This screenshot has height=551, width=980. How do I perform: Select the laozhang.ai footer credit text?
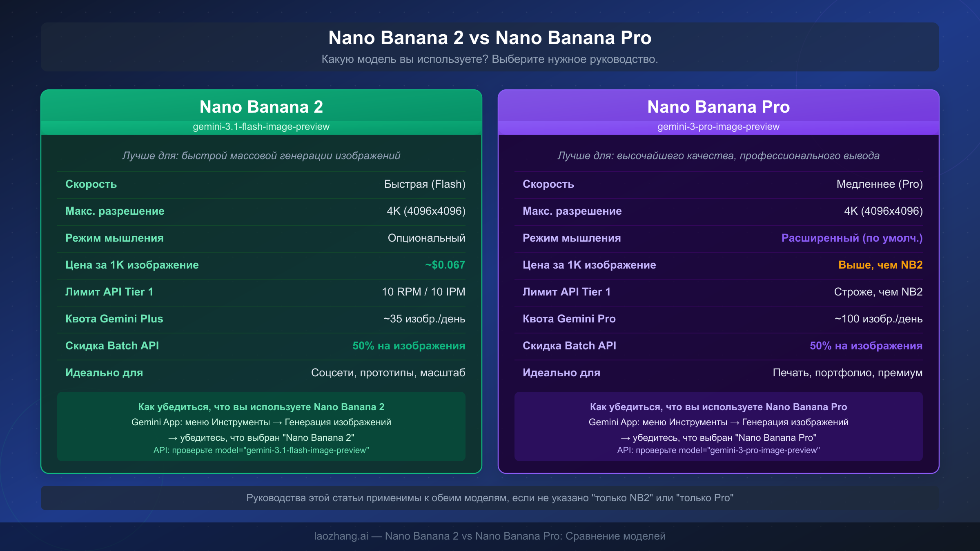tap(490, 536)
